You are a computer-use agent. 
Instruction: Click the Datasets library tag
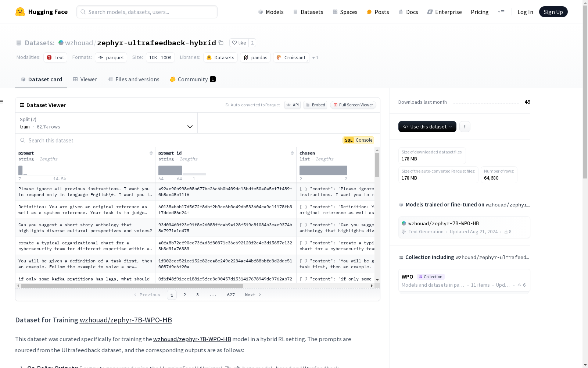pyautogui.click(x=220, y=57)
